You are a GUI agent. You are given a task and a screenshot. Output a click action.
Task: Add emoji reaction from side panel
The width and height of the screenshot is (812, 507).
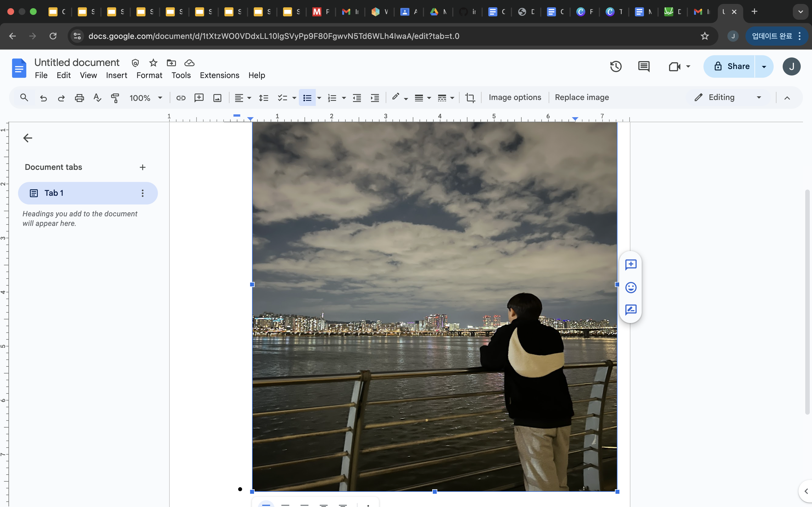[x=631, y=287]
